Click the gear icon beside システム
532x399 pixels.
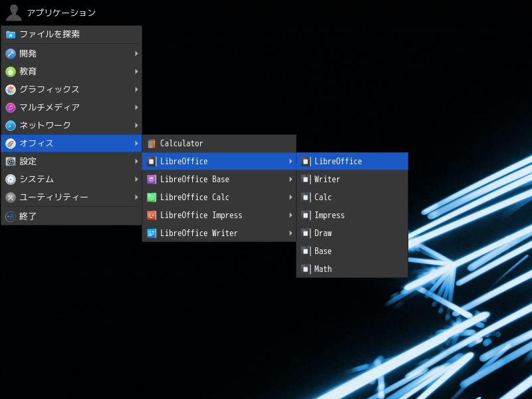click(11, 180)
